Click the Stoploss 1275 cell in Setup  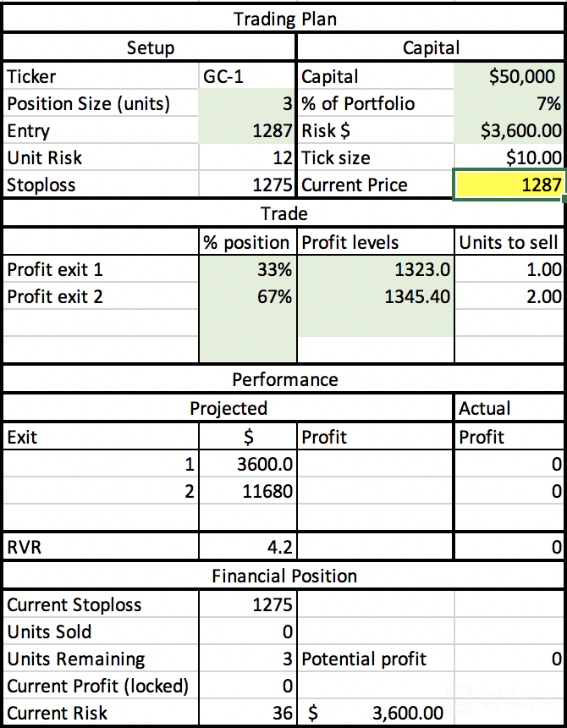pyautogui.click(x=247, y=185)
